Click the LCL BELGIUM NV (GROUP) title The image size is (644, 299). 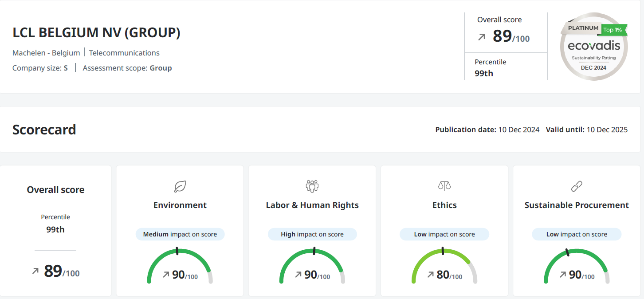pos(96,33)
